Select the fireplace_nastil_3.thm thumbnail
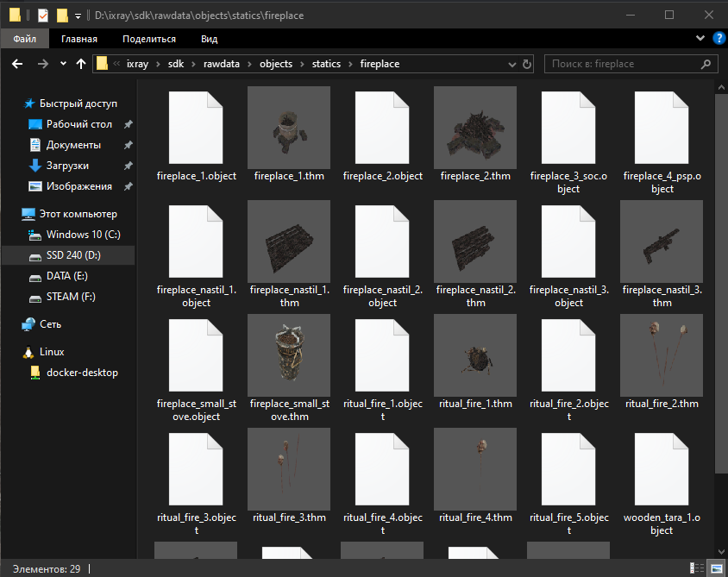Viewport: 728px width, 577px height. [662, 241]
